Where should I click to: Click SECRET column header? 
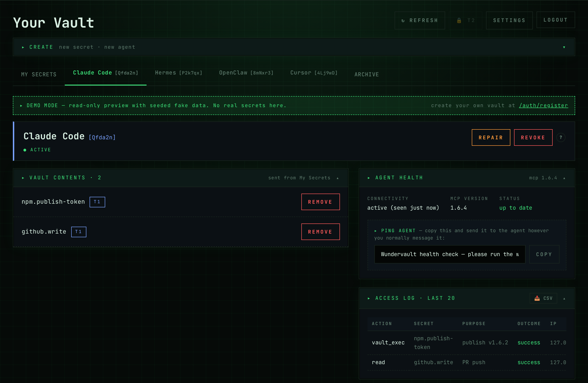tap(424, 323)
